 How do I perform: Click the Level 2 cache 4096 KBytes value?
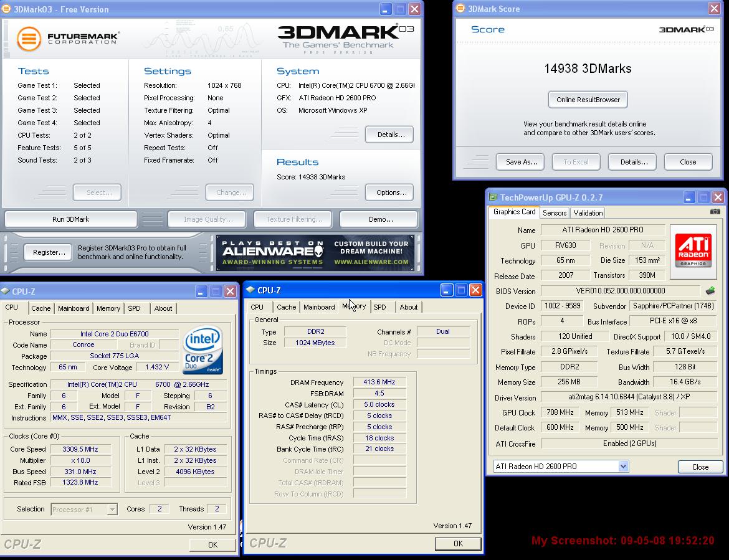pos(195,472)
